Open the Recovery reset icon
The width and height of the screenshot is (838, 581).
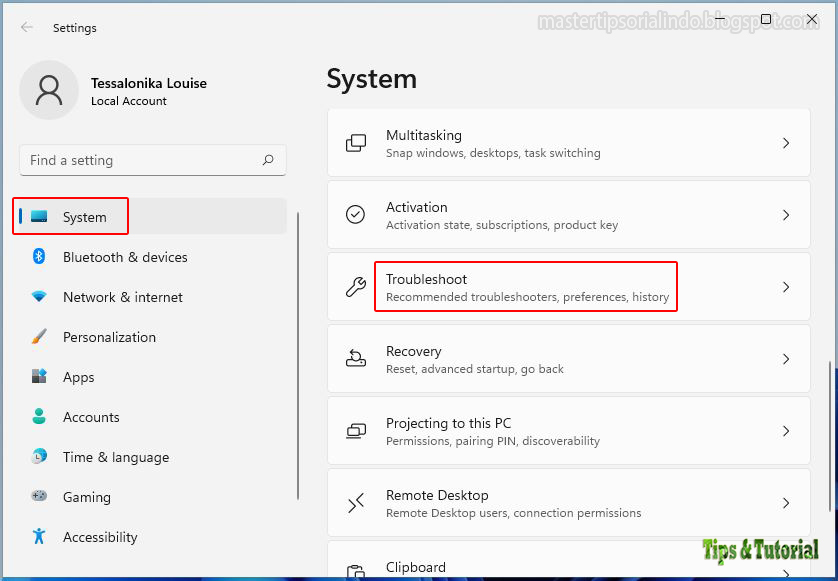point(356,359)
